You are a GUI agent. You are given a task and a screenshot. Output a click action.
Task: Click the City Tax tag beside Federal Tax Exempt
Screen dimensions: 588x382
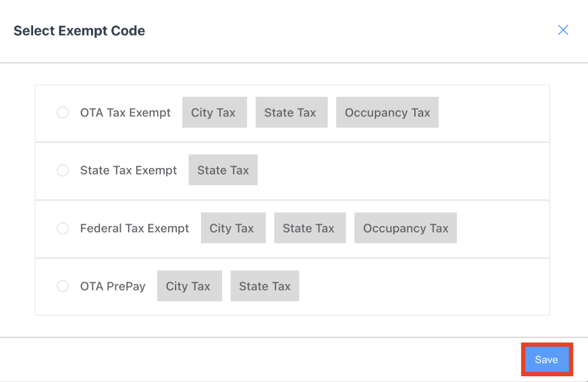tap(233, 228)
